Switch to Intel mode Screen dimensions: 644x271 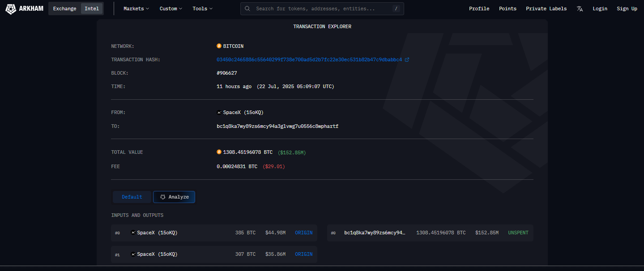click(x=92, y=8)
